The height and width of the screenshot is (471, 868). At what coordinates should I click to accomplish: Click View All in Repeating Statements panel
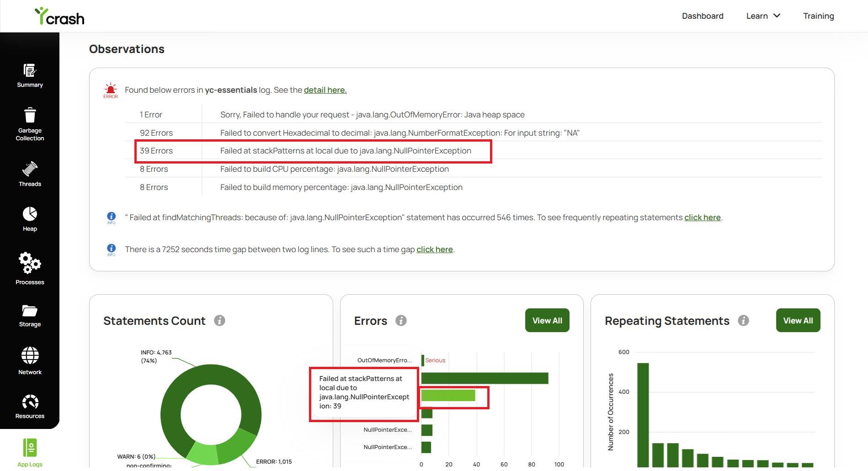pyautogui.click(x=798, y=320)
